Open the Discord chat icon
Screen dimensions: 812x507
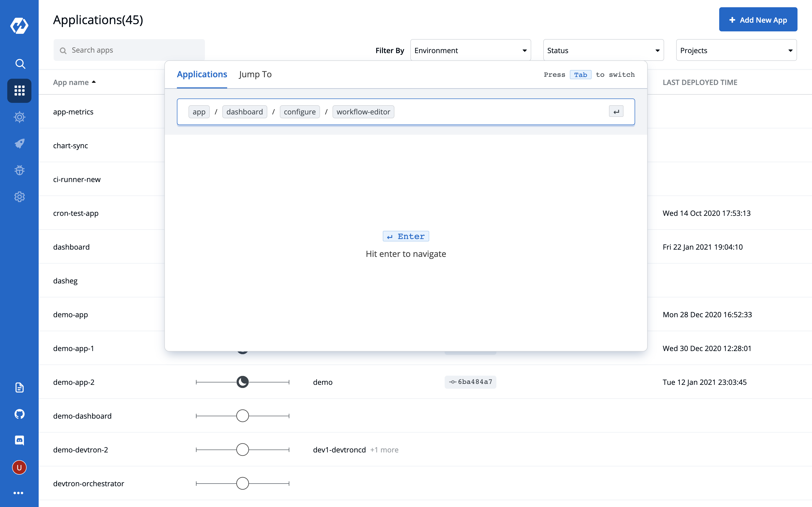(x=20, y=440)
